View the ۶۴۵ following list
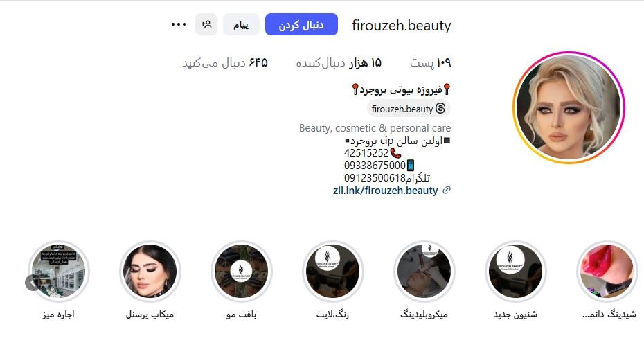Viewport: 644px width, 345px height. click(225, 63)
